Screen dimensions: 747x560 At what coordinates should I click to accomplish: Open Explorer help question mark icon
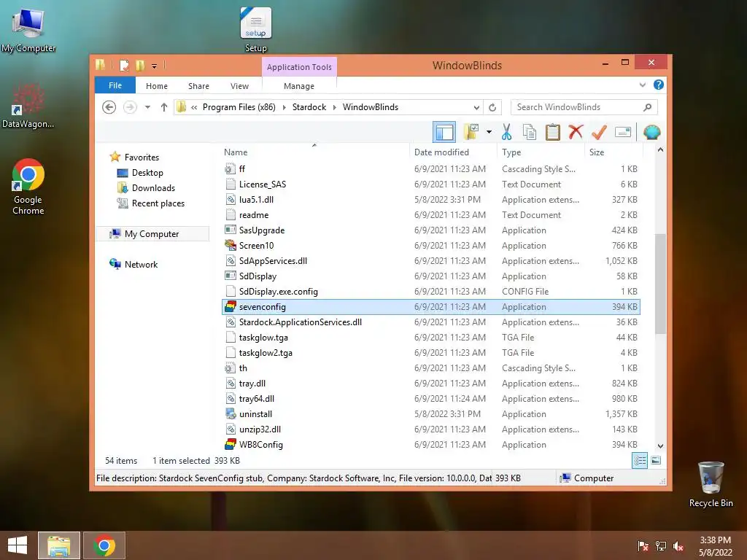tap(659, 85)
